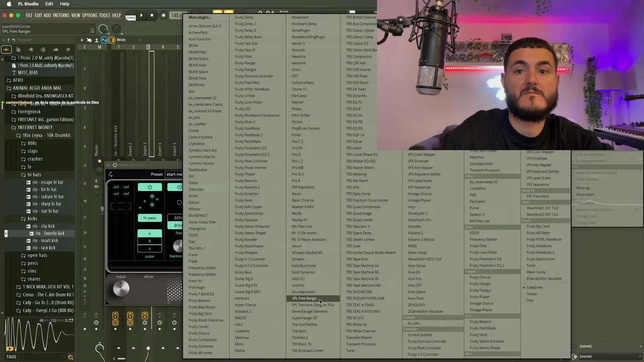Click the stop button in transport
The height and width of the screenshot is (362, 644).
[x=151, y=16]
